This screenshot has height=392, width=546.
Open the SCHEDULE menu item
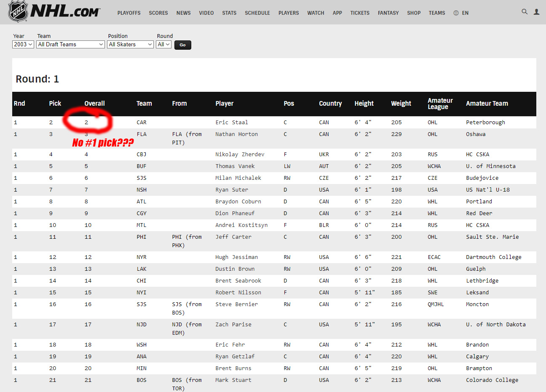coord(257,13)
